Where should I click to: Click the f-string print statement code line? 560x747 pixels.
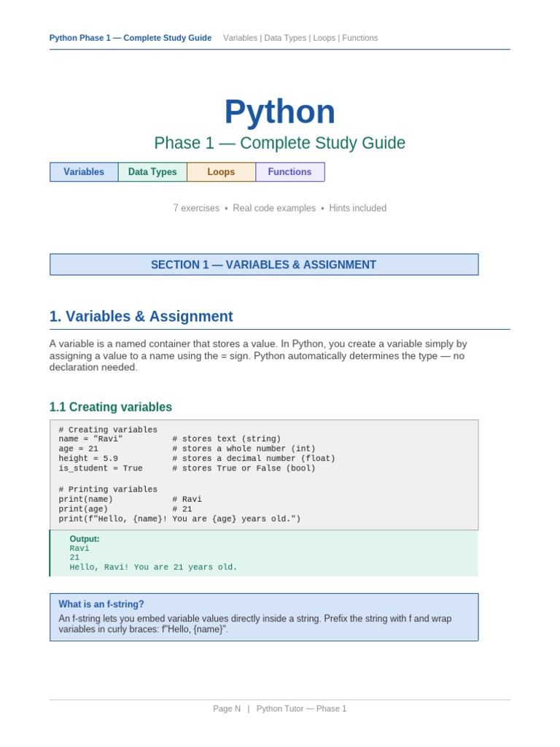pyautogui.click(x=179, y=519)
